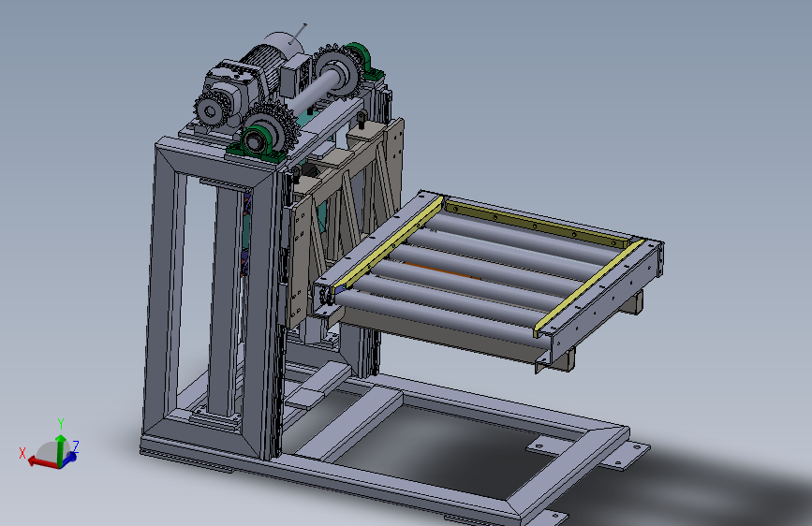Viewport: 812px width, 526px height.
Task: Pick the front green pillow block bearing
Action: tap(256, 142)
